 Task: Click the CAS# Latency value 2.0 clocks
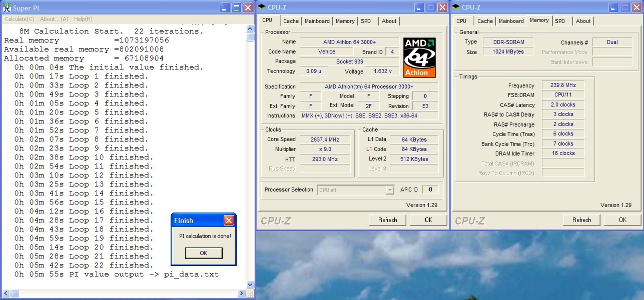pos(563,105)
